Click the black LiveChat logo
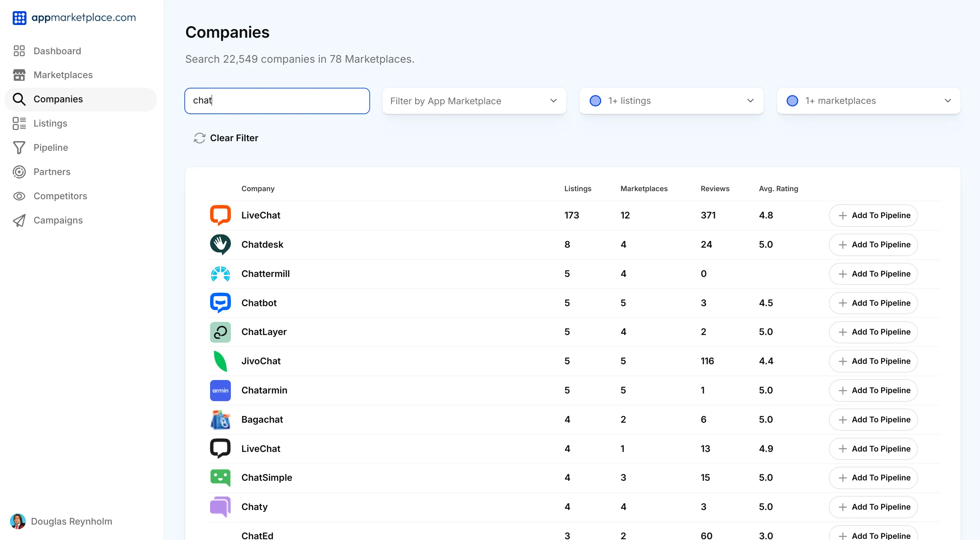Image resolution: width=980 pixels, height=540 pixels. pos(220,449)
